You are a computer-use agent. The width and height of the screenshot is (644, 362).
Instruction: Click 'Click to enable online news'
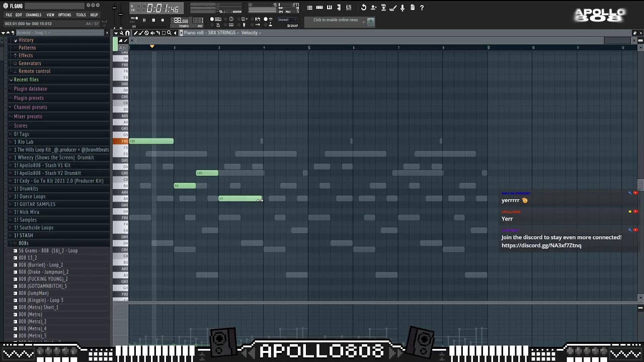point(336,20)
